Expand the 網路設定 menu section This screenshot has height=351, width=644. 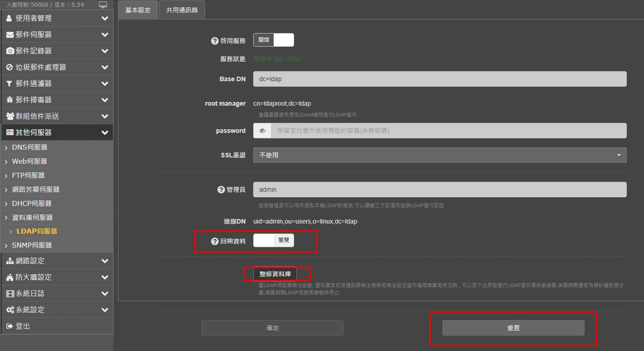coord(56,261)
